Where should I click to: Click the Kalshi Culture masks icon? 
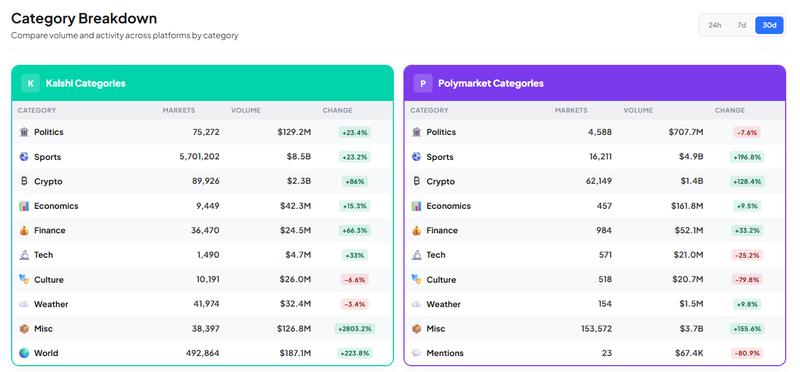24,280
